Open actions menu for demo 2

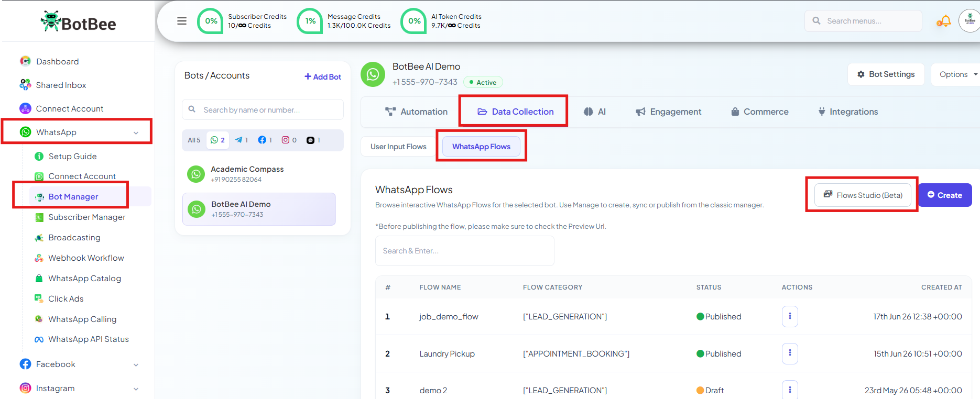pos(790,390)
